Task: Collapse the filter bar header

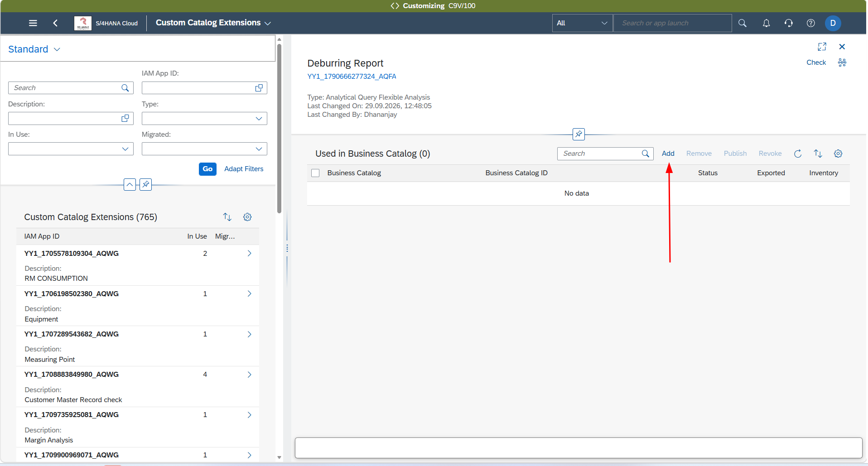Action: pyautogui.click(x=130, y=184)
